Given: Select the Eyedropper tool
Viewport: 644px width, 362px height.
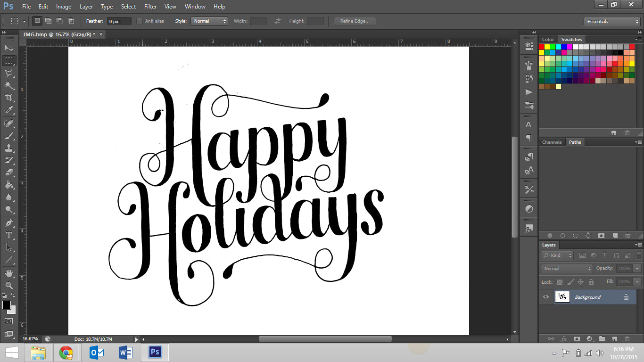Looking at the screenshot, I should pyautogui.click(x=9, y=110).
